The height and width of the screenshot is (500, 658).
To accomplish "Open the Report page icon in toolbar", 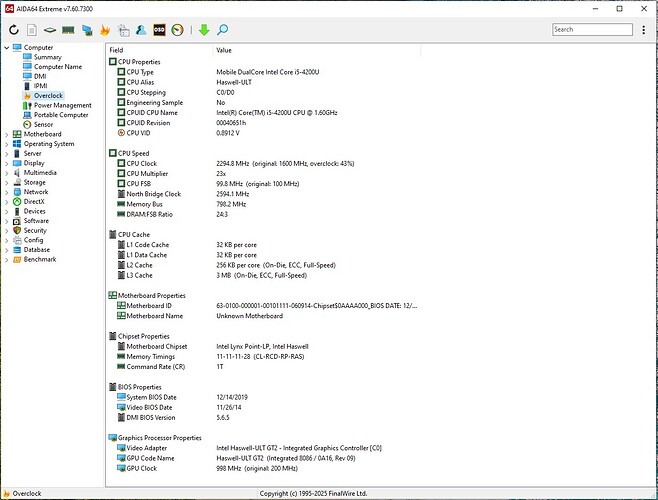I will pyautogui.click(x=32, y=30).
